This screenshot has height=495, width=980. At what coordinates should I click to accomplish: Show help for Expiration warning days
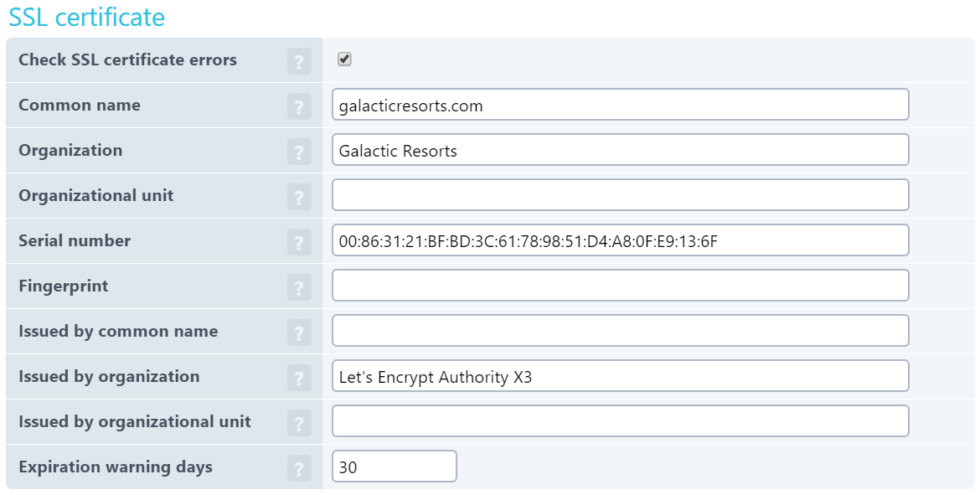tap(299, 468)
